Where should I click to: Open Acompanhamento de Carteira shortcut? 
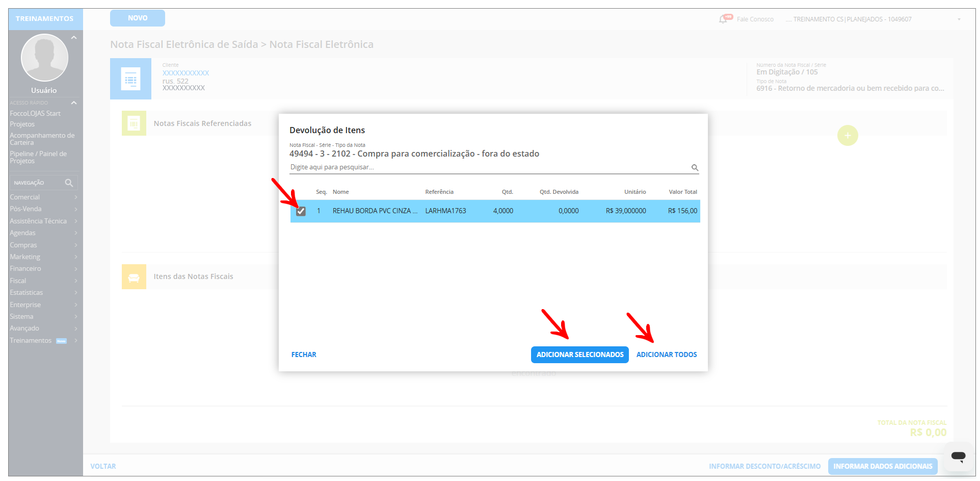point(42,139)
